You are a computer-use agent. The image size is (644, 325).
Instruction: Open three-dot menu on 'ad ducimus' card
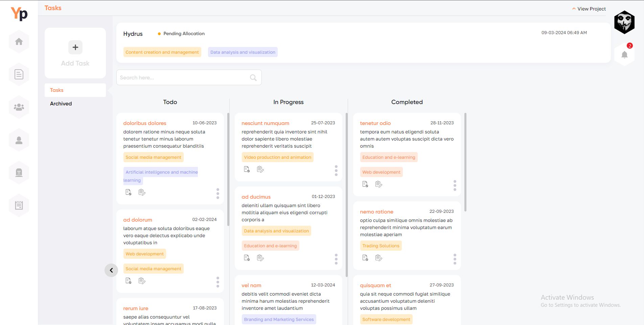[x=336, y=259]
